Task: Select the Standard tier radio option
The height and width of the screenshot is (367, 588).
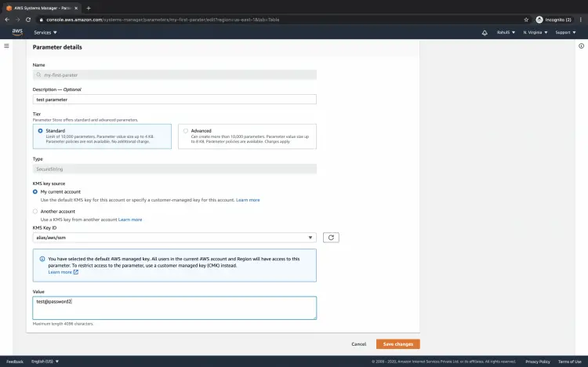Action: 40,131
